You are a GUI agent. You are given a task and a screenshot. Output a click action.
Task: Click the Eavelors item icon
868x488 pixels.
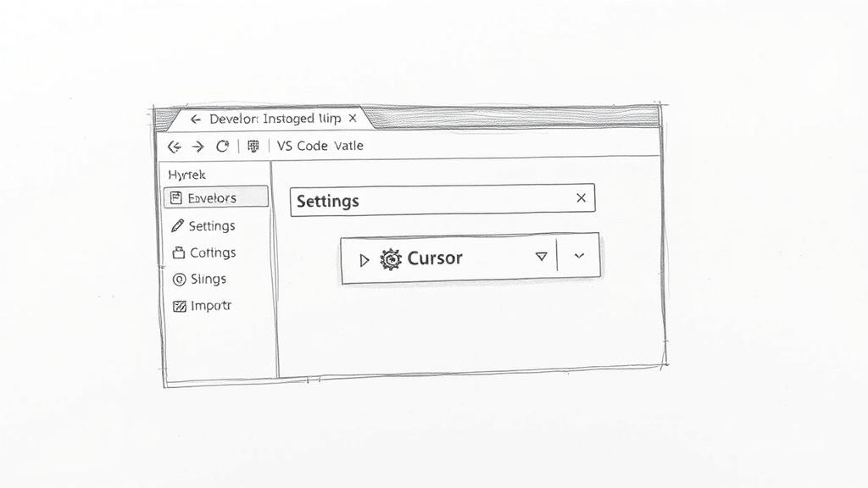[x=176, y=198]
